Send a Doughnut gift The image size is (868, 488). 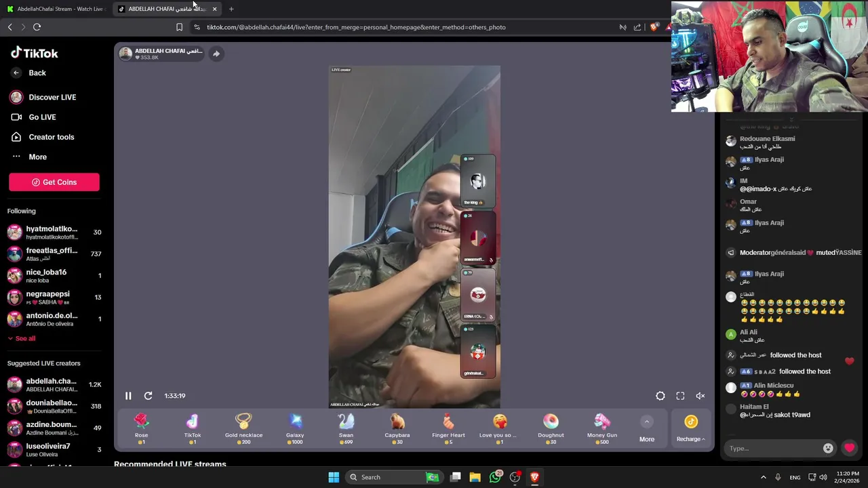click(551, 429)
